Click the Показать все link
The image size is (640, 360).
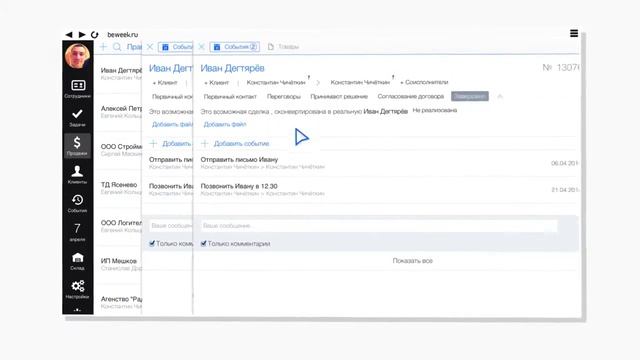pyautogui.click(x=412, y=261)
